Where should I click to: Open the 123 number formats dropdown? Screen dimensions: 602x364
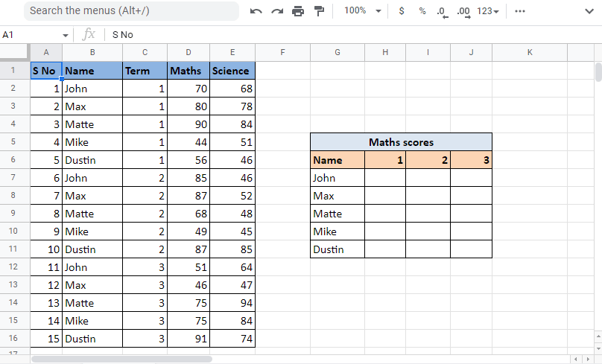488,11
